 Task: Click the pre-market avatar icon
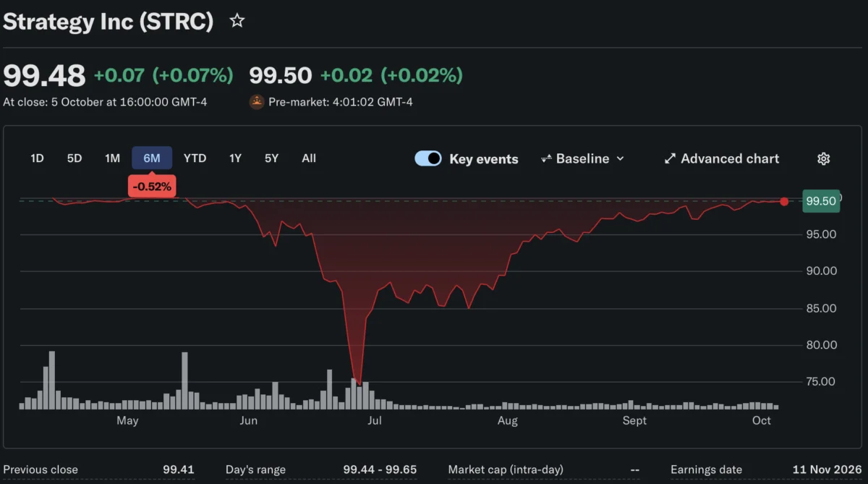(257, 102)
